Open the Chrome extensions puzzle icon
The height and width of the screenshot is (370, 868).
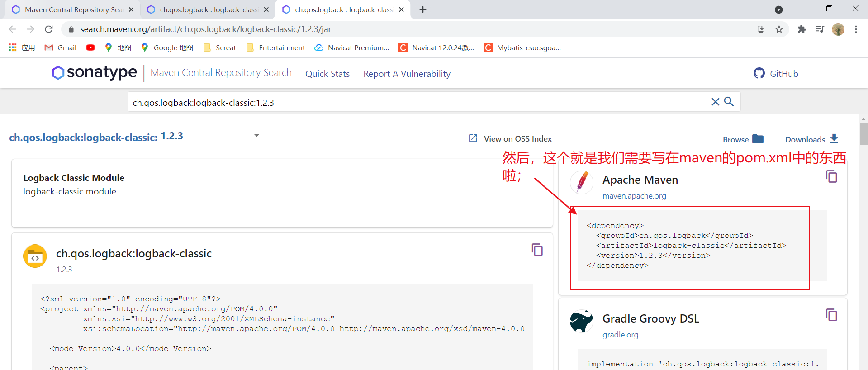[802, 29]
